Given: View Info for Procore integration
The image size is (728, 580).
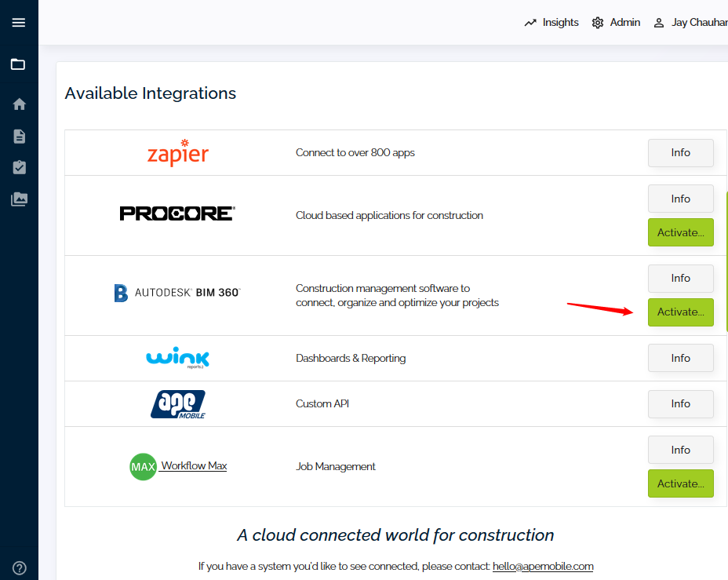Looking at the screenshot, I should [x=681, y=199].
